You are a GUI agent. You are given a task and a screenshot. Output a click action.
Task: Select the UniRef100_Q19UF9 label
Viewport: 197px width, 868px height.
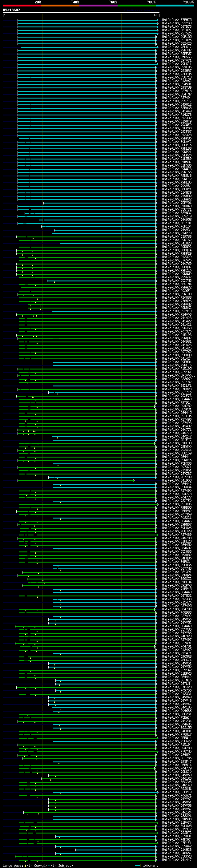[177, 121]
